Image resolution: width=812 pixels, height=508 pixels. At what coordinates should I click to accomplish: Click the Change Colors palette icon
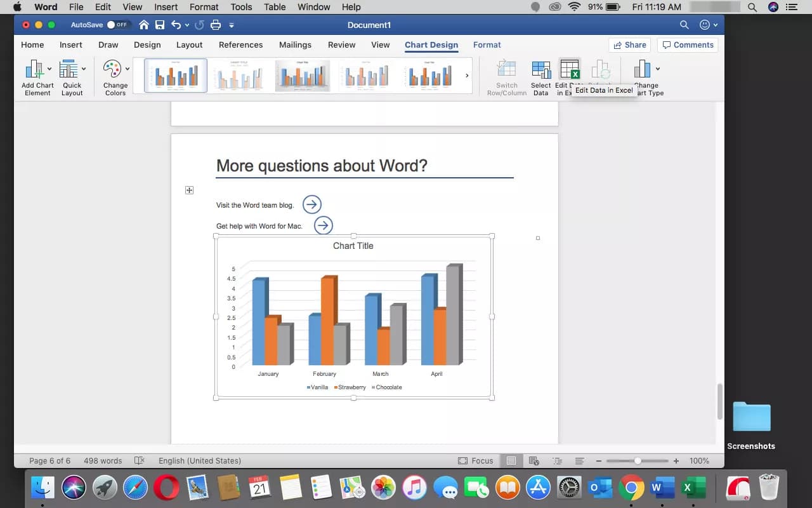click(112, 69)
